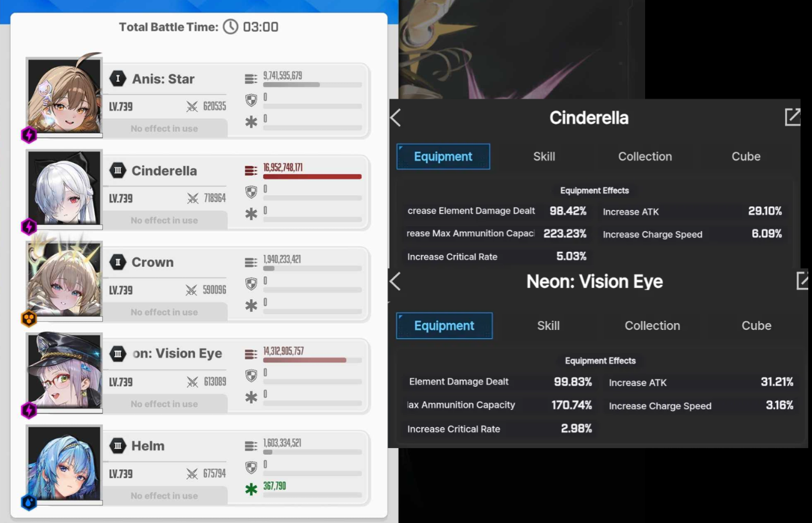Click the "No effect in use" bar under Cinderella
The height and width of the screenshot is (523, 812).
pyautogui.click(x=164, y=221)
